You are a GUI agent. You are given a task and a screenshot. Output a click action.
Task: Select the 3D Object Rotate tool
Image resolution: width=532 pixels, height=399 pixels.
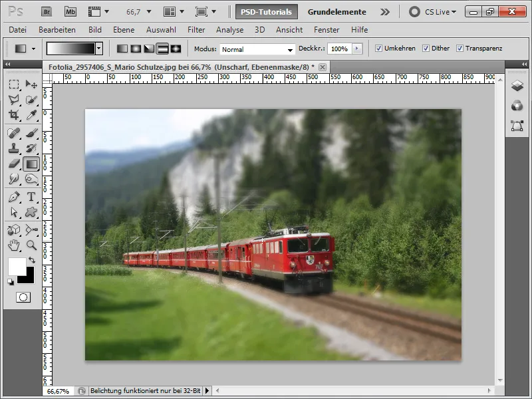14,230
